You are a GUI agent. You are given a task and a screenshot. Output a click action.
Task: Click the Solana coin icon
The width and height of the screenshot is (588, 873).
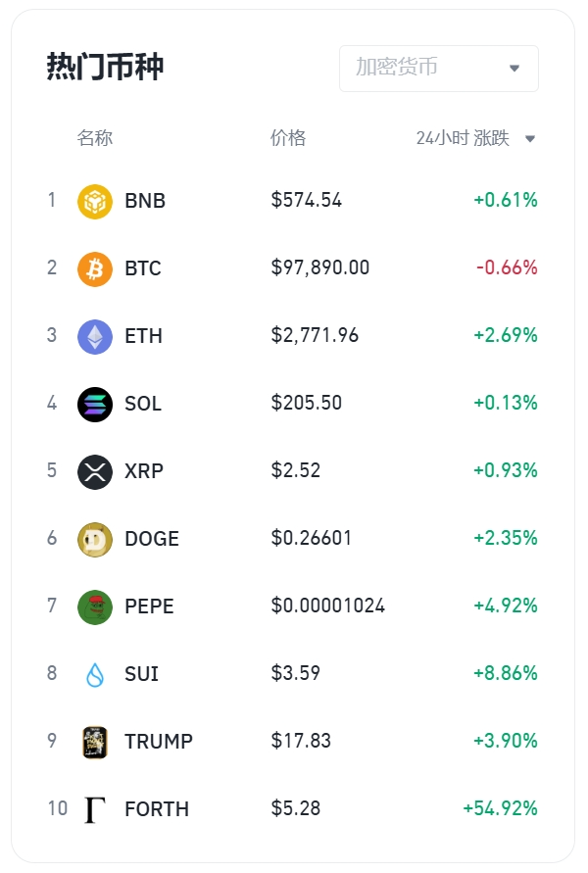[95, 404]
